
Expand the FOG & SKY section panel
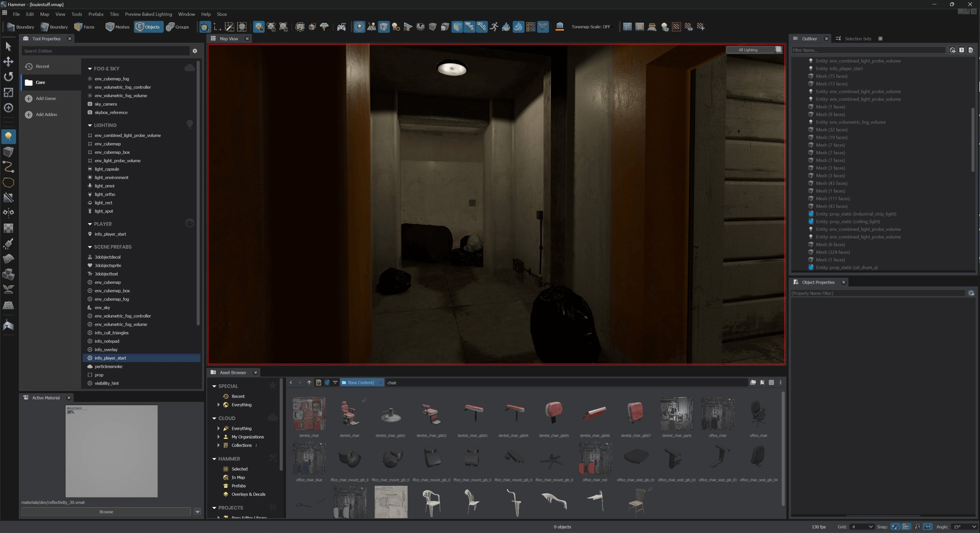89,68
